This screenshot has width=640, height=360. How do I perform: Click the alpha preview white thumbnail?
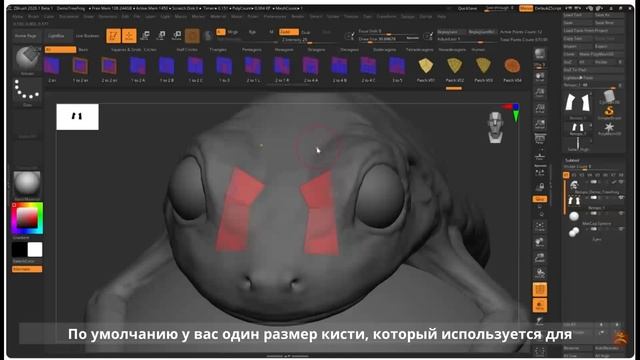(77, 117)
